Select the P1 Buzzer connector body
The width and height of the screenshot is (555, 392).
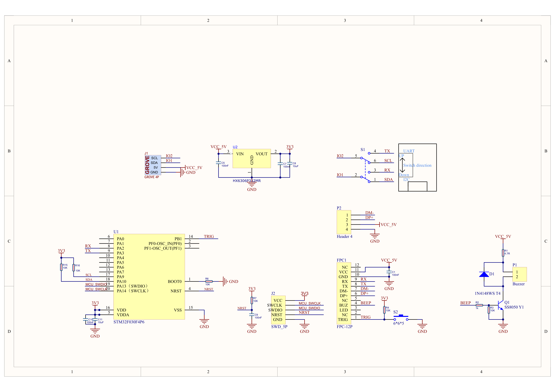click(x=520, y=274)
